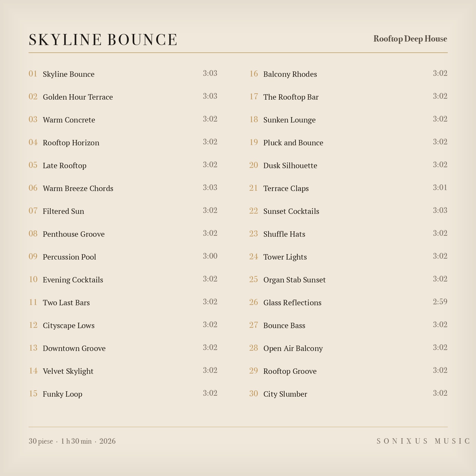Image resolution: width=476 pixels, height=476 pixels.
Task: Select the "Sunset Cocktails" track
Action: [291, 211]
